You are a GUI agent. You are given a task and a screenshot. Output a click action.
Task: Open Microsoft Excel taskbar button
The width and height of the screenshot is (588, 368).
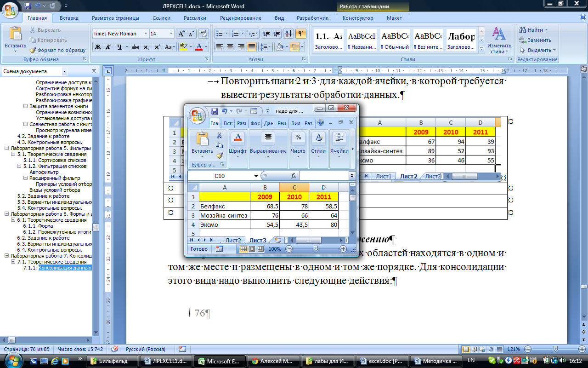click(220, 361)
